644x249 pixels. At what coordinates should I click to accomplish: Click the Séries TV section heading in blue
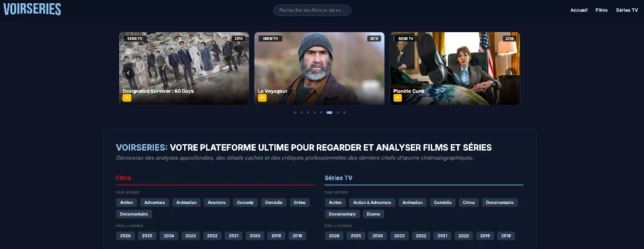pos(339,178)
